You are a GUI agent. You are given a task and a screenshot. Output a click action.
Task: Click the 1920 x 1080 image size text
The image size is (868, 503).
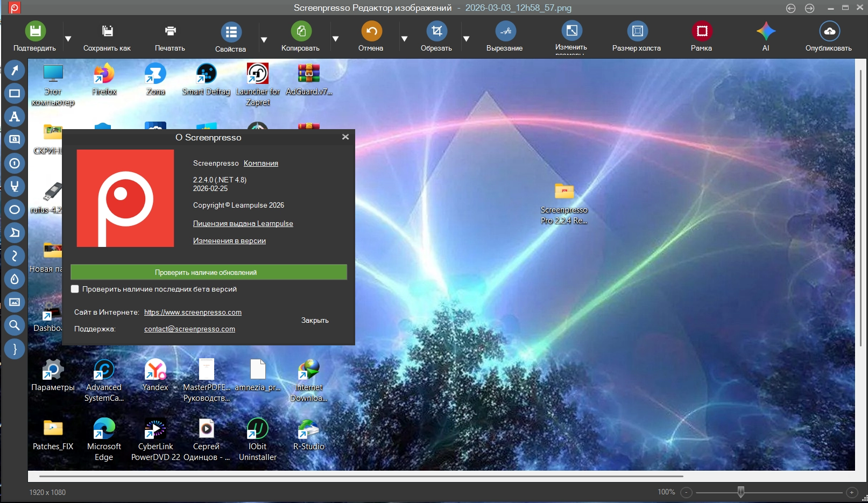(47, 492)
